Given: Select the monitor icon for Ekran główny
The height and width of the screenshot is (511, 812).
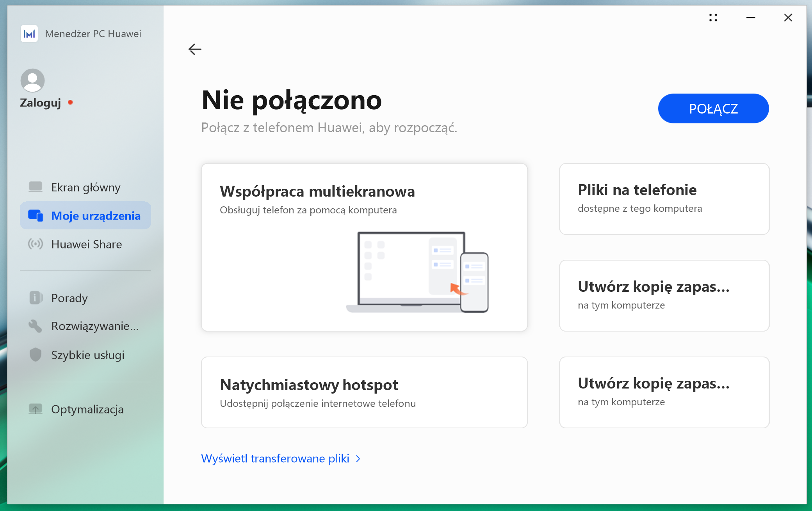Looking at the screenshot, I should coord(36,187).
